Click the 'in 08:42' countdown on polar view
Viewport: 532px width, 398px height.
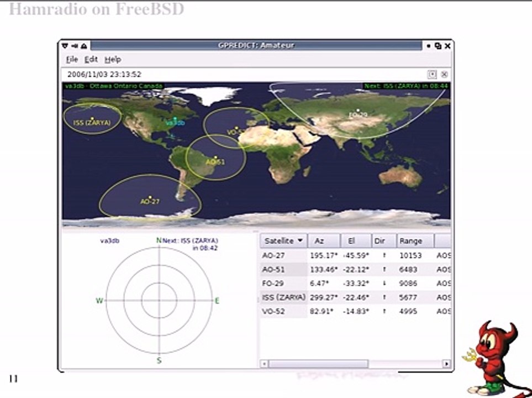pyautogui.click(x=205, y=248)
